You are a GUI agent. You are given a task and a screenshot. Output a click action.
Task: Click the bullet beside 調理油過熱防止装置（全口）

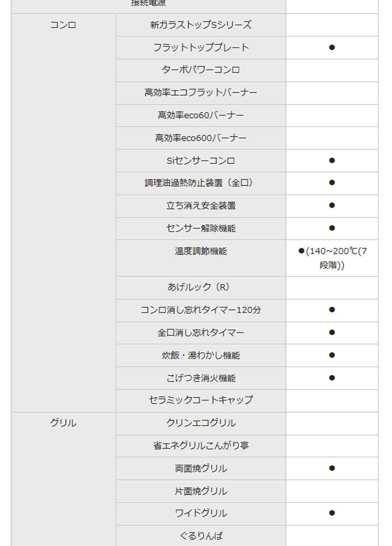point(332,183)
